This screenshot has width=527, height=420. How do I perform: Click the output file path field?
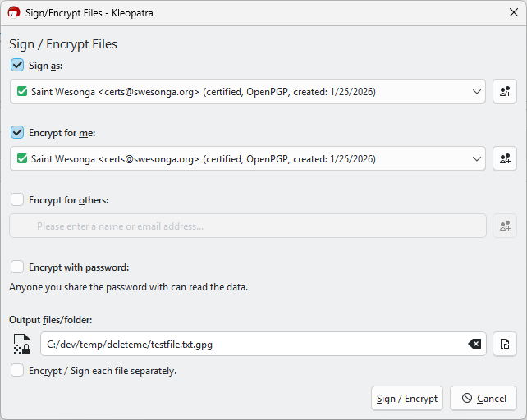pos(246,345)
